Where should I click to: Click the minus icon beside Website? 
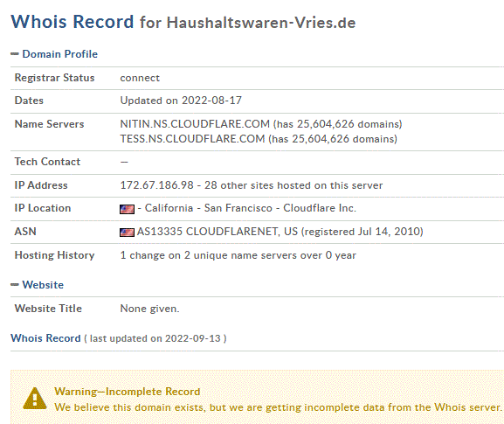click(x=15, y=285)
